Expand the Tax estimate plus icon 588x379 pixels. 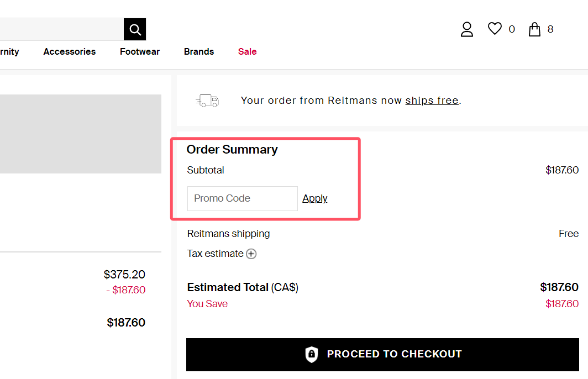(x=251, y=254)
